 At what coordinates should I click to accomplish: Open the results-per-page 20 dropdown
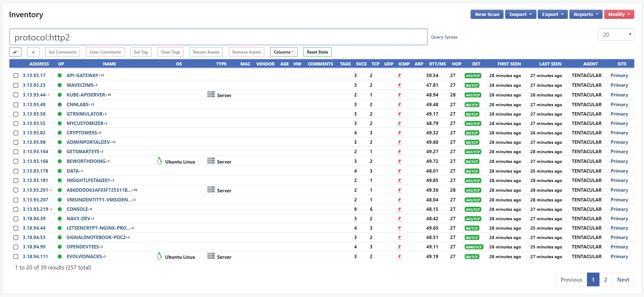[615, 34]
